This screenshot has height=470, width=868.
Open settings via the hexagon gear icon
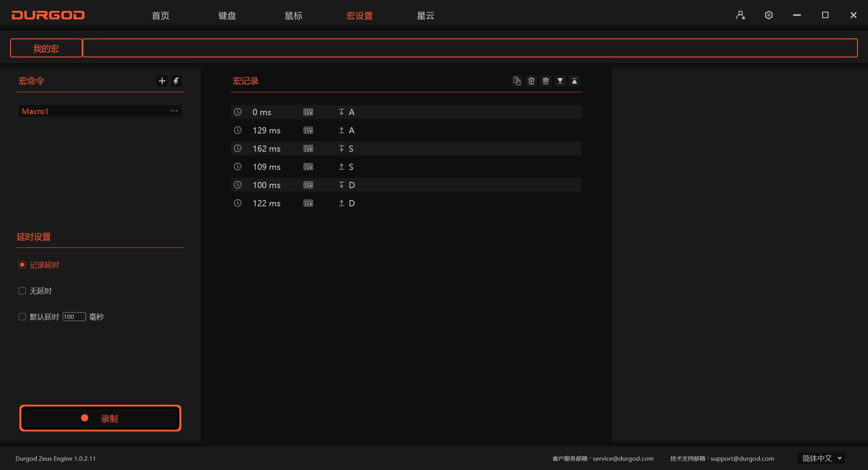[769, 15]
